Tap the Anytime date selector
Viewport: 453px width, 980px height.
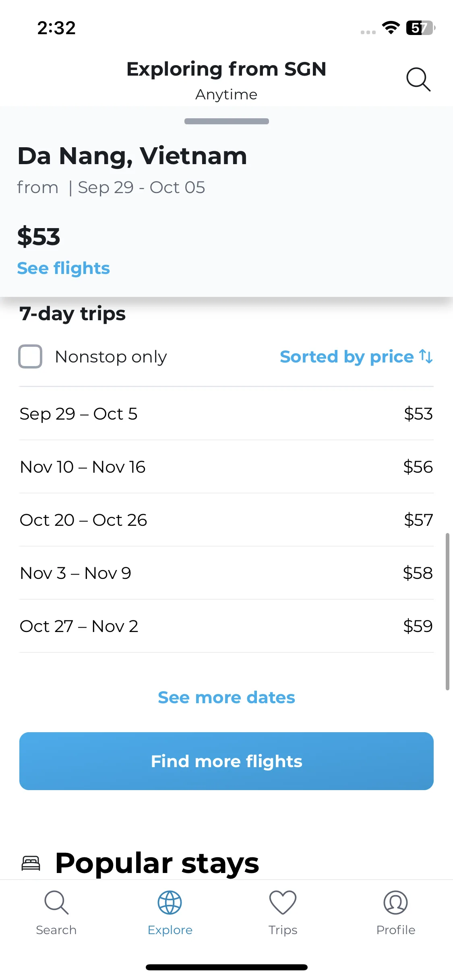pos(226,95)
